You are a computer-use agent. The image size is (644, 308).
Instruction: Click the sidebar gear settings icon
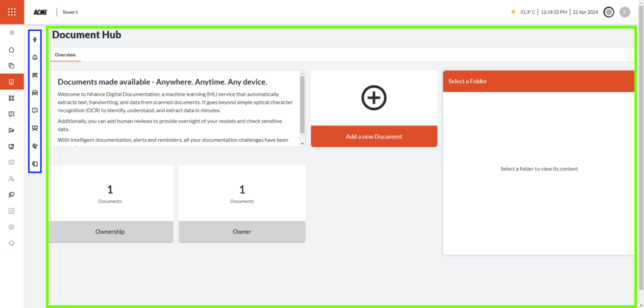(11, 227)
